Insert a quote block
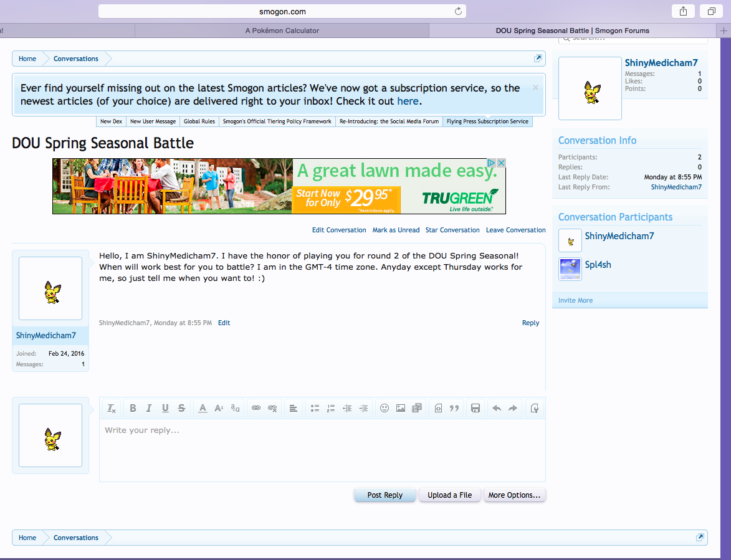Screen dimensions: 731x560 click(454, 408)
